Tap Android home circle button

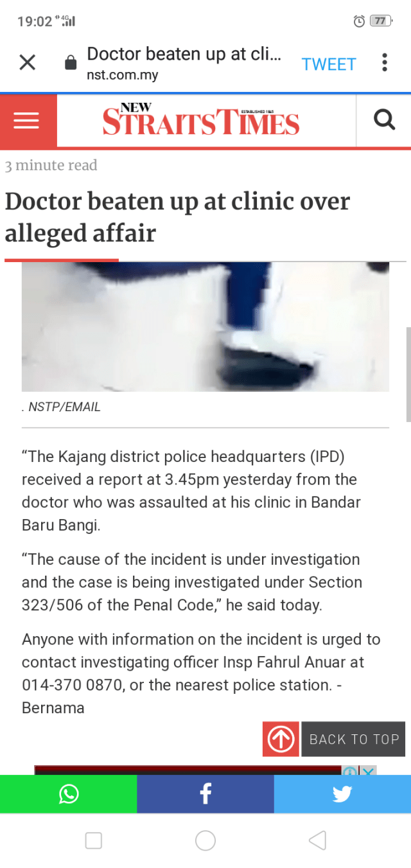(x=205, y=840)
